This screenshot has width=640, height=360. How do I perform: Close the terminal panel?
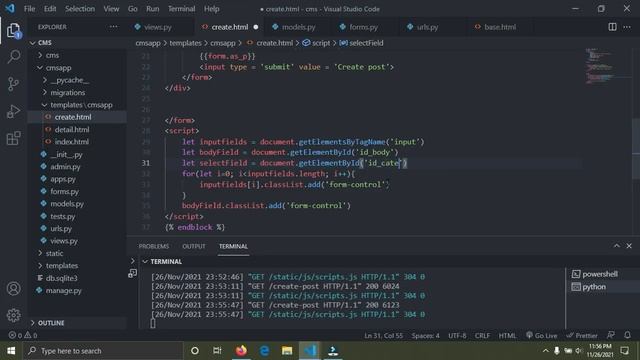(629, 246)
